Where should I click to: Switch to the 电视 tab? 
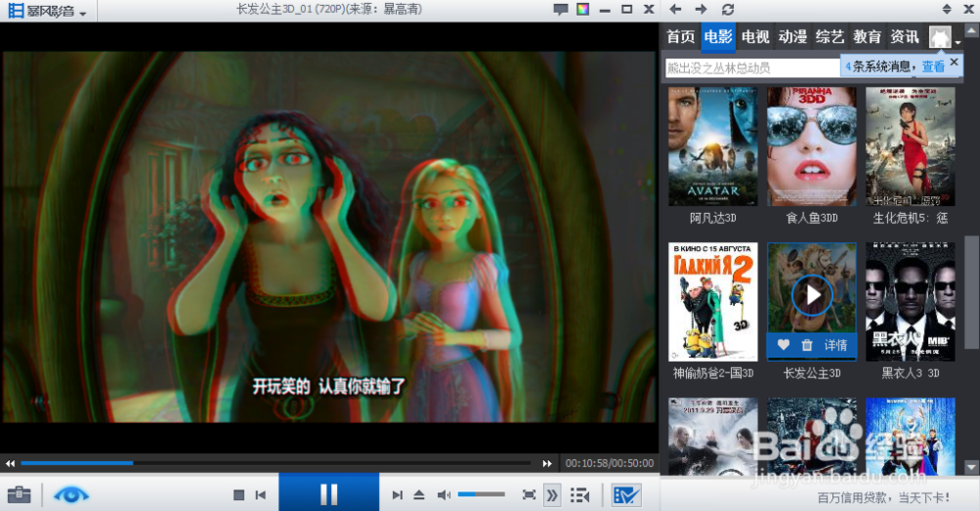coord(755,37)
